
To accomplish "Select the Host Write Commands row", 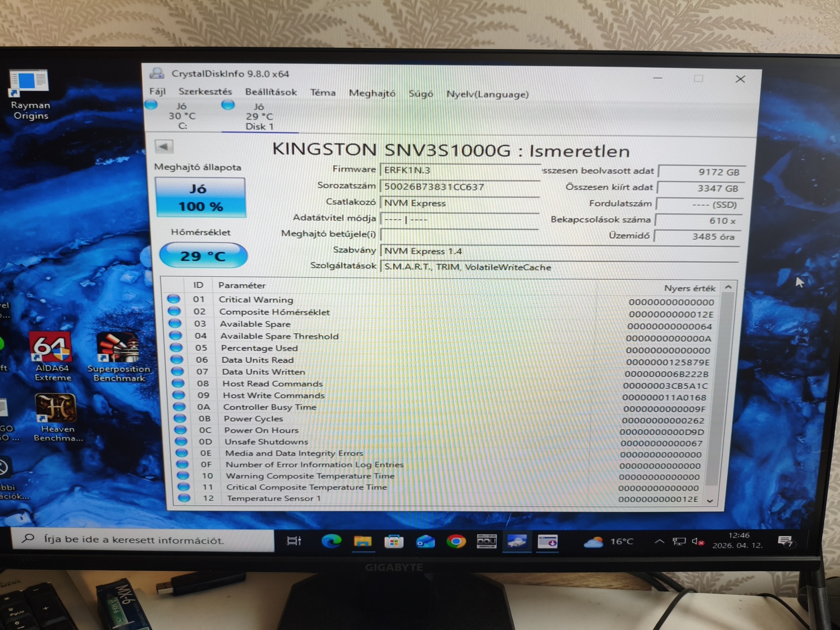I will pyautogui.click(x=443, y=396).
